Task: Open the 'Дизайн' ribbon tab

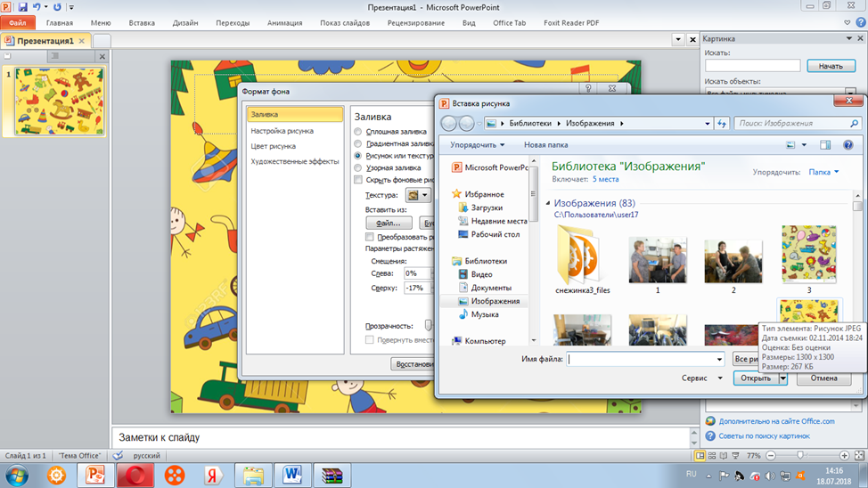Action: 185,23
